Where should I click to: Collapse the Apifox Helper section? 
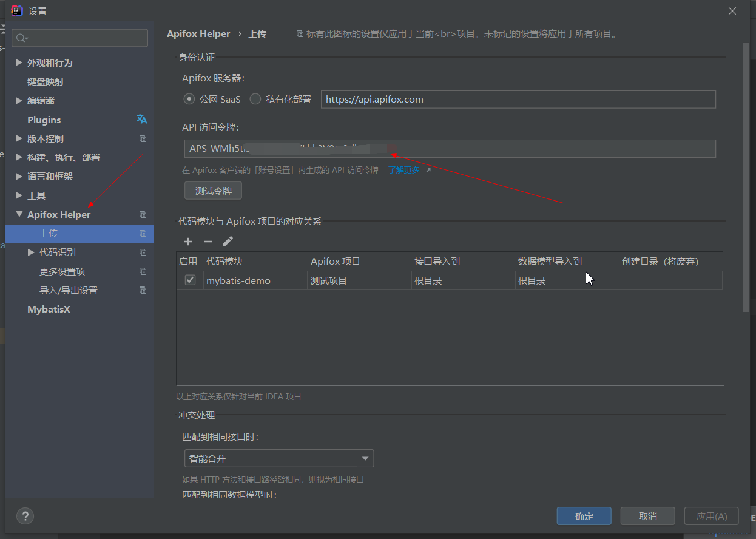[19, 214]
